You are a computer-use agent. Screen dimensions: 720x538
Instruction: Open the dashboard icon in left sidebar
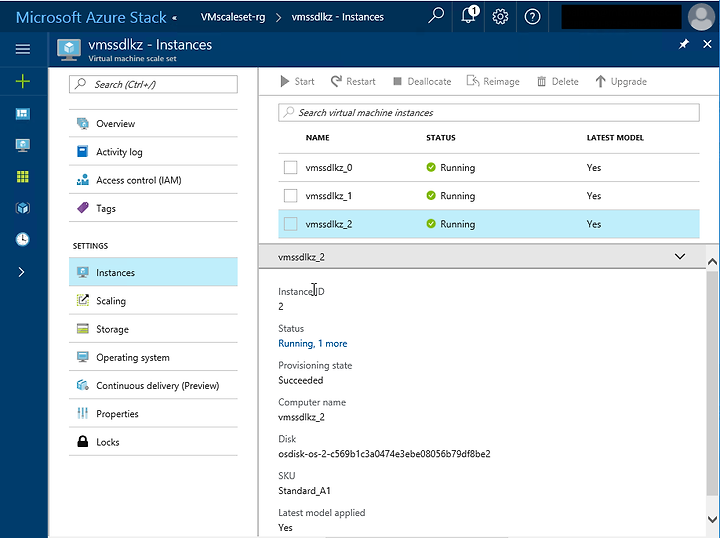[x=22, y=114]
